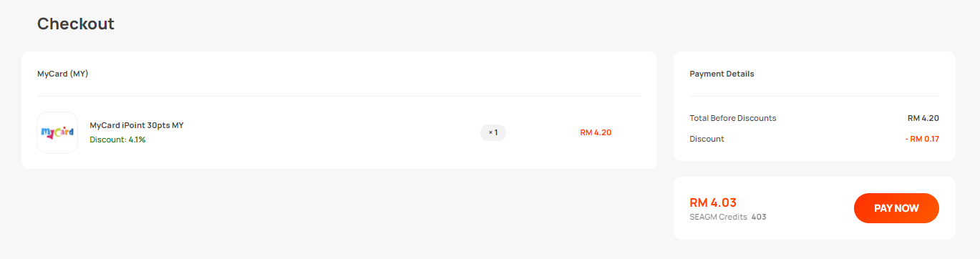980x259 pixels.
Task: Click the RM 4.20 item price
Action: (x=596, y=132)
